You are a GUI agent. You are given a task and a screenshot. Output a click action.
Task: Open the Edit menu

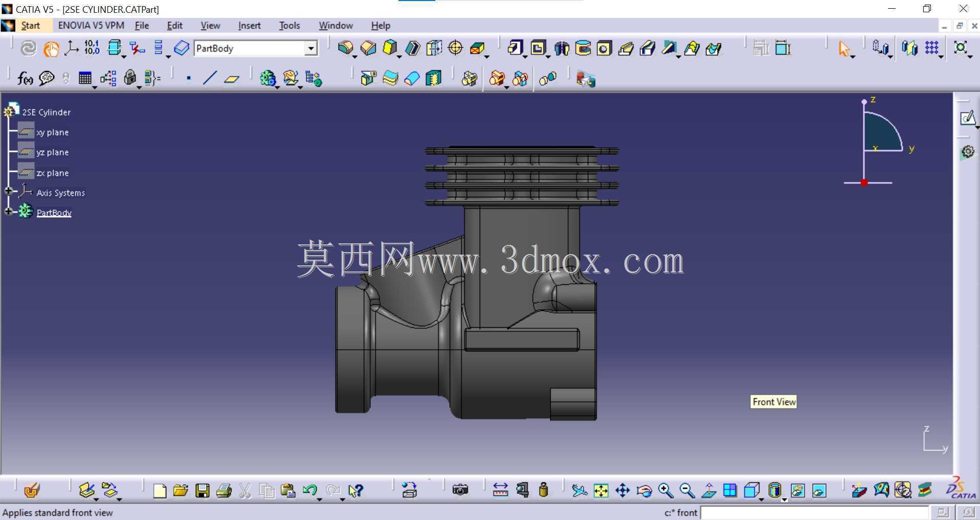pyautogui.click(x=174, y=26)
